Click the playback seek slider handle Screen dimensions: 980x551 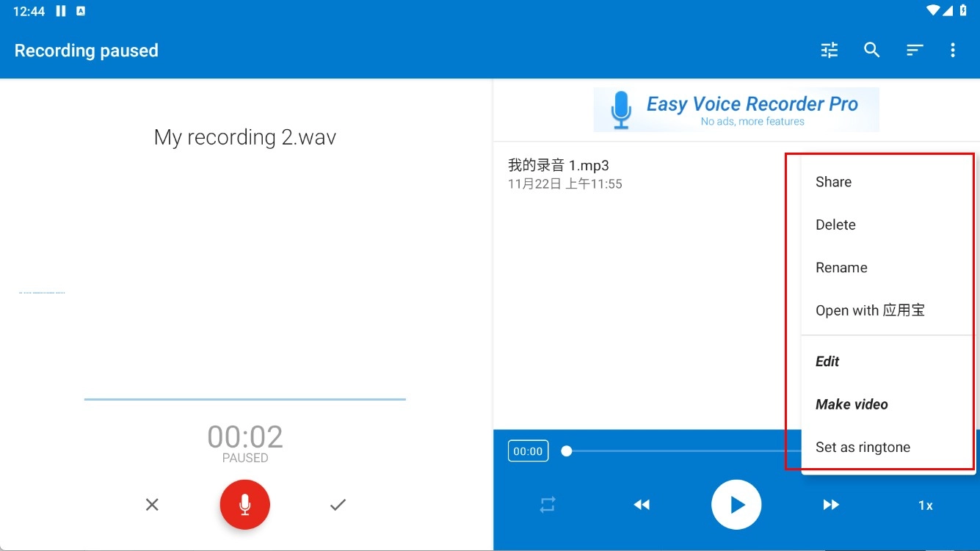(x=567, y=451)
